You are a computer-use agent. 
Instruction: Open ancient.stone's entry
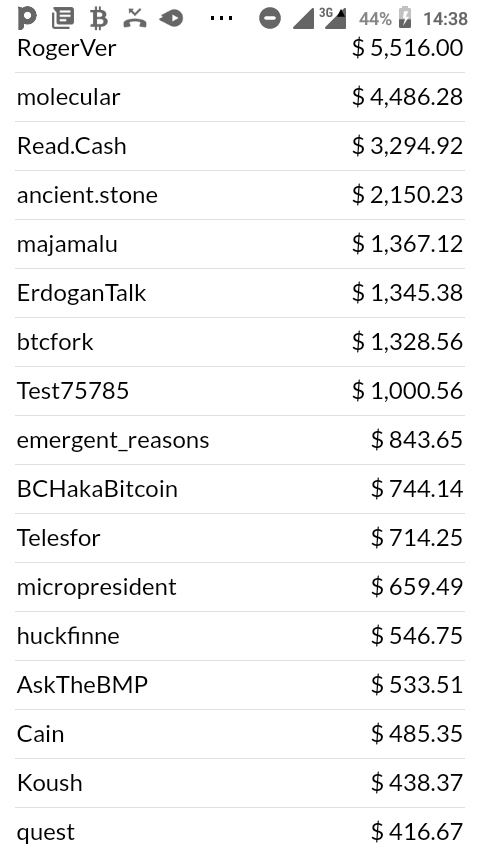[240, 195]
